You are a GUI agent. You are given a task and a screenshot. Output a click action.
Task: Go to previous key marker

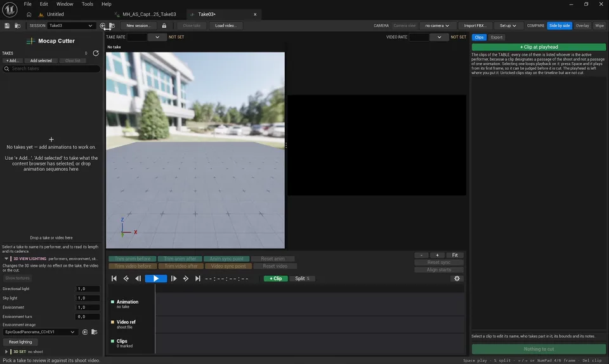[x=126, y=278]
